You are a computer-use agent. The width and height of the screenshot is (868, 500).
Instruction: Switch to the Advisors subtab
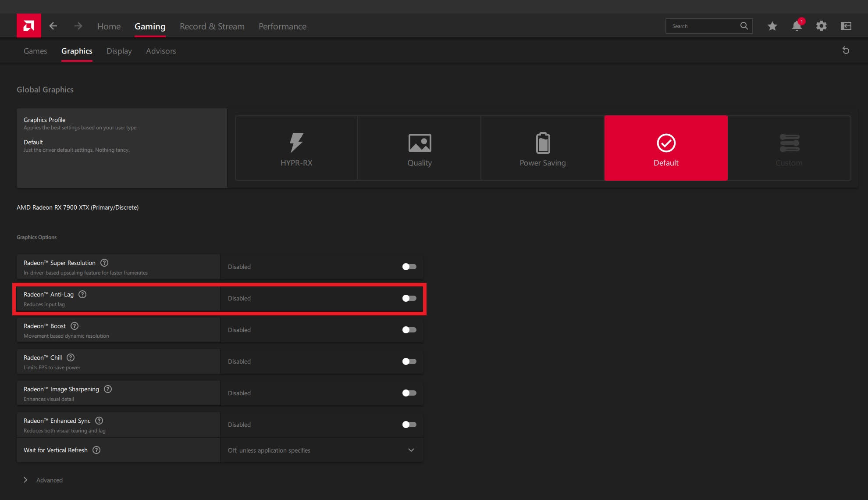[x=161, y=51]
